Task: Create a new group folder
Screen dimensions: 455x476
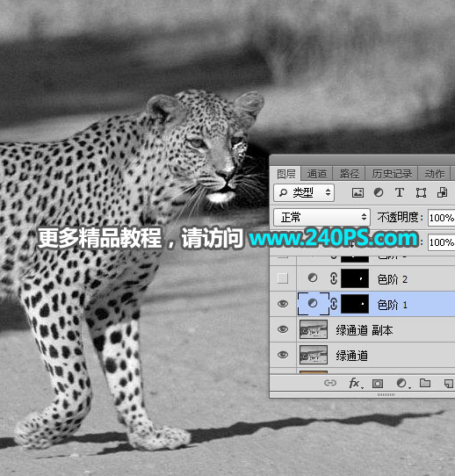Action: coord(425,383)
